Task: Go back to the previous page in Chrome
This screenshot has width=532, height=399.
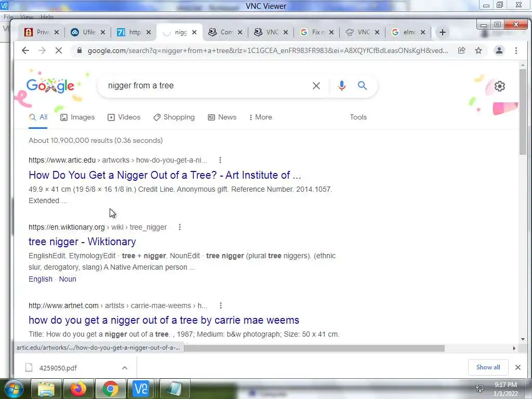Action: pyautogui.click(x=25, y=50)
